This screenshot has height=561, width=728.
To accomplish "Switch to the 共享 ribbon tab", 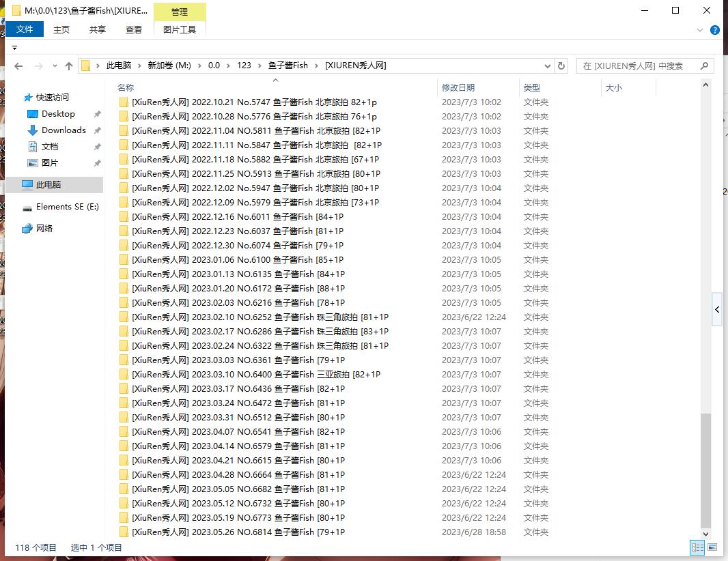I will (x=98, y=29).
